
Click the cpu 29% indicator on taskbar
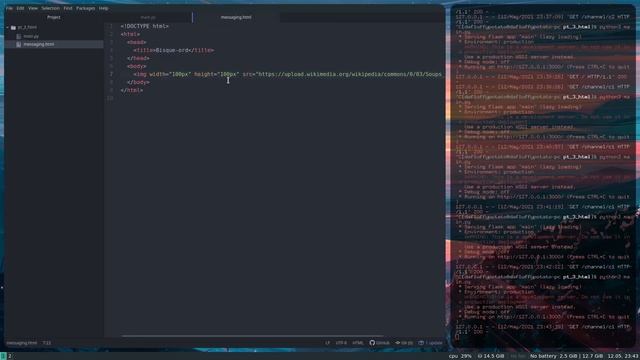[460, 356]
